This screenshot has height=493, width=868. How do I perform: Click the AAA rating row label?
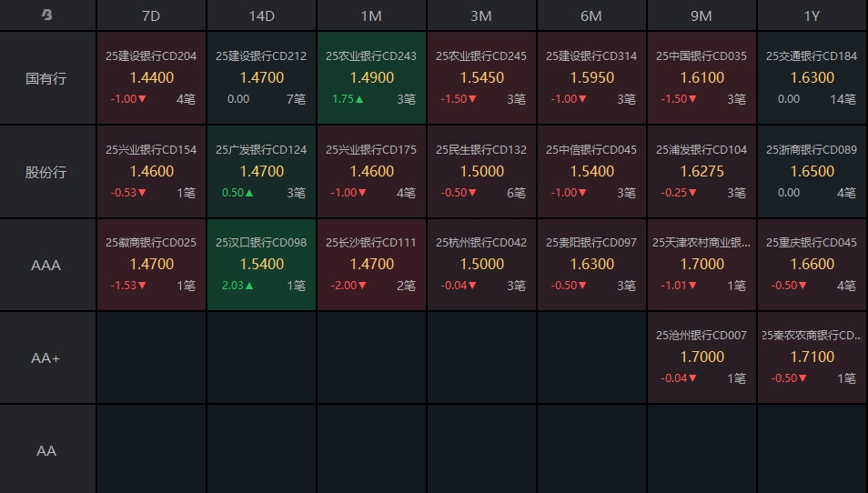click(45, 265)
